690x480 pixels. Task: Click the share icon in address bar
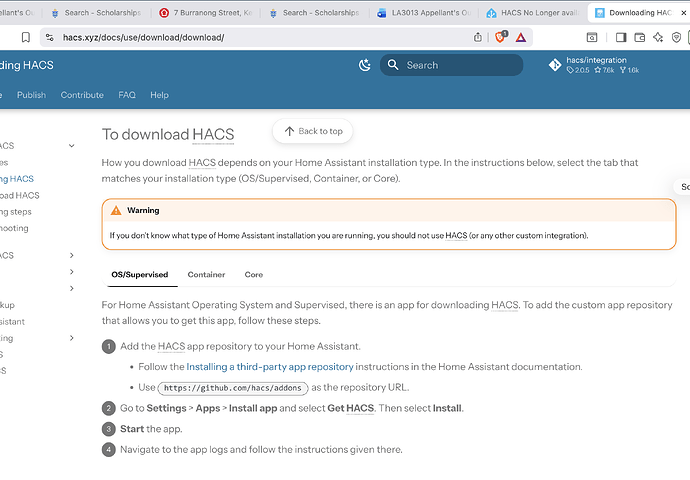point(478,37)
